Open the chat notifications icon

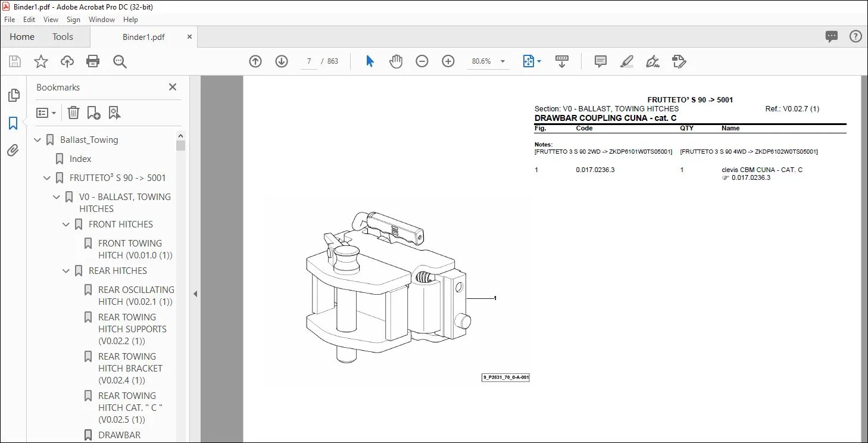(832, 36)
